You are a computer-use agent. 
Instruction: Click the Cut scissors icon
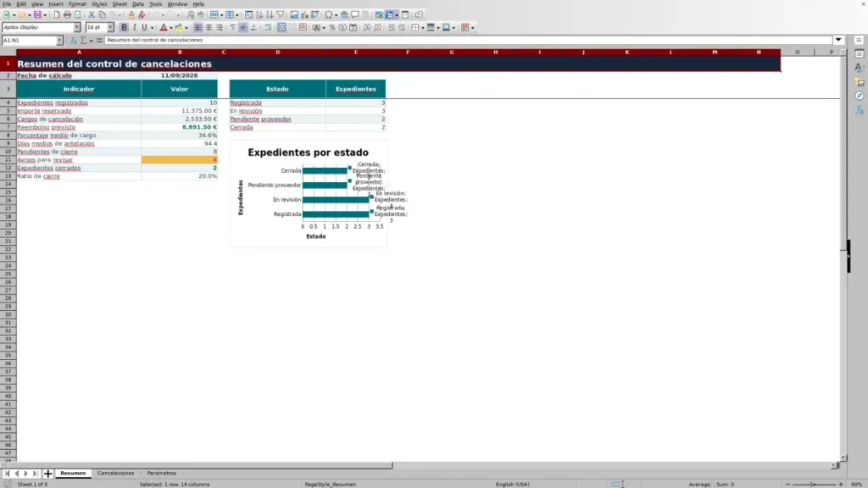tap(92, 15)
